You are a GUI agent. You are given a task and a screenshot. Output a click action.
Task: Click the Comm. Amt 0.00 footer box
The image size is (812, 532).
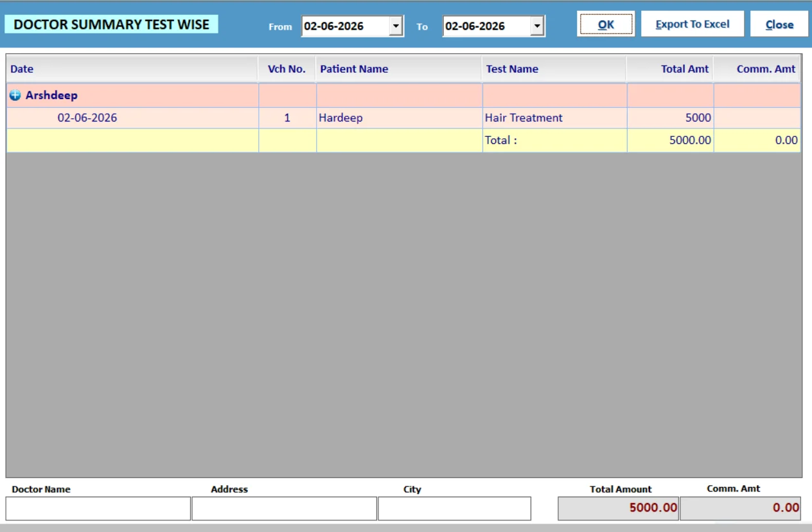point(741,508)
